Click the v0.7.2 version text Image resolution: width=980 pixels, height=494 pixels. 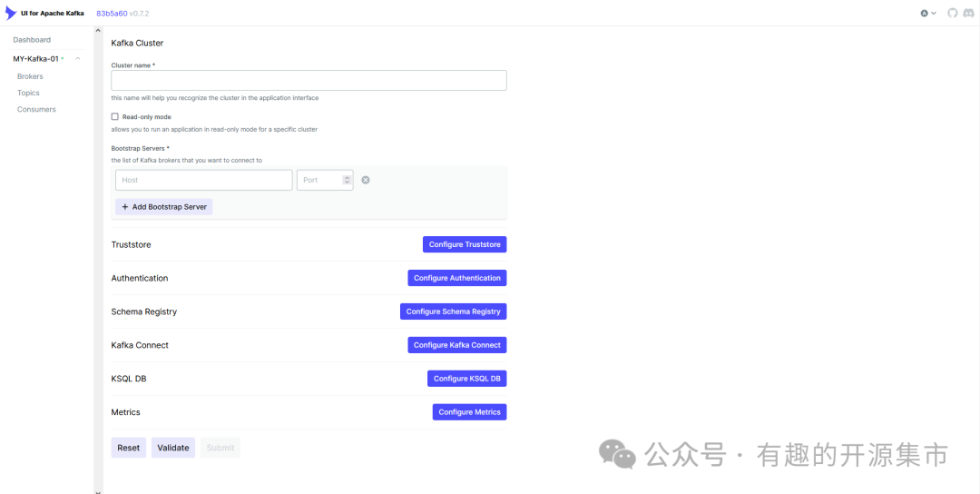[139, 13]
